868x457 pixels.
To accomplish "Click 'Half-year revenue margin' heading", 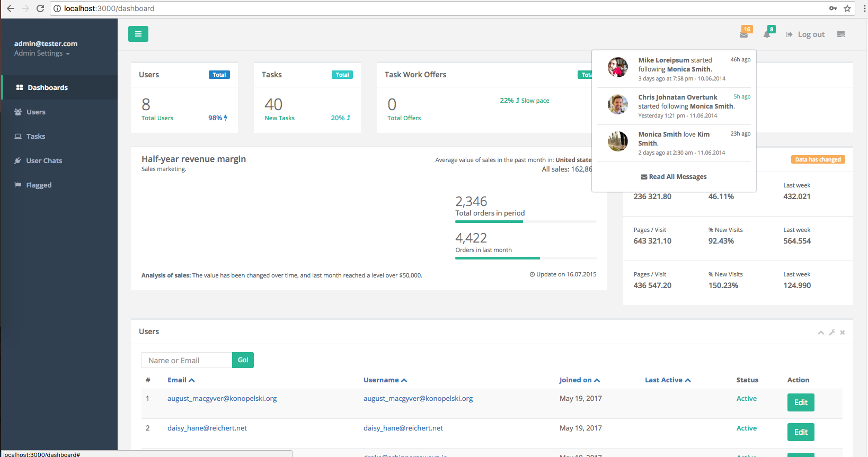I will click(x=193, y=159).
